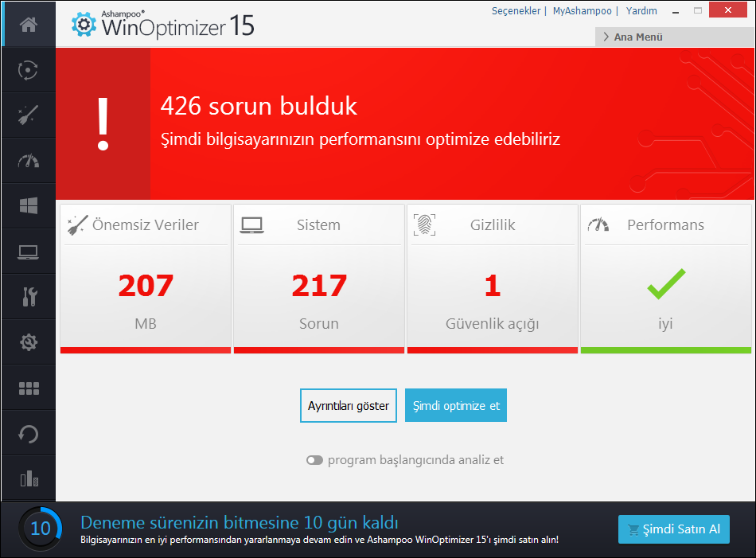Click the gauge icon in Performans card
This screenshot has width=756, height=558.
[x=598, y=224]
